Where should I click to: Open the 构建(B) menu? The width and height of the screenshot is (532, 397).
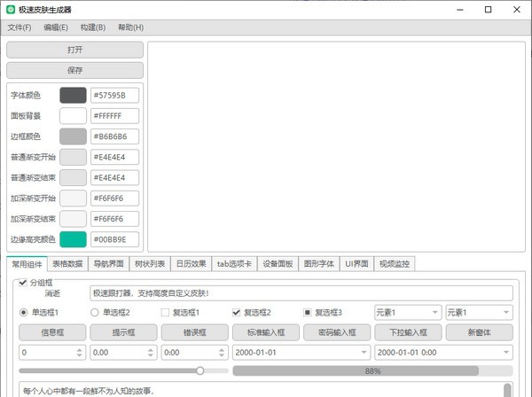click(x=93, y=27)
